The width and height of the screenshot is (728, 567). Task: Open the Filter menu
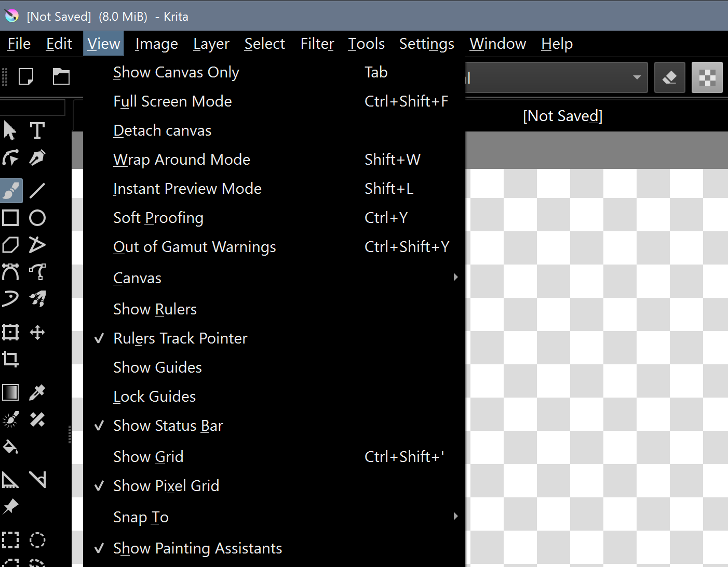(x=317, y=44)
